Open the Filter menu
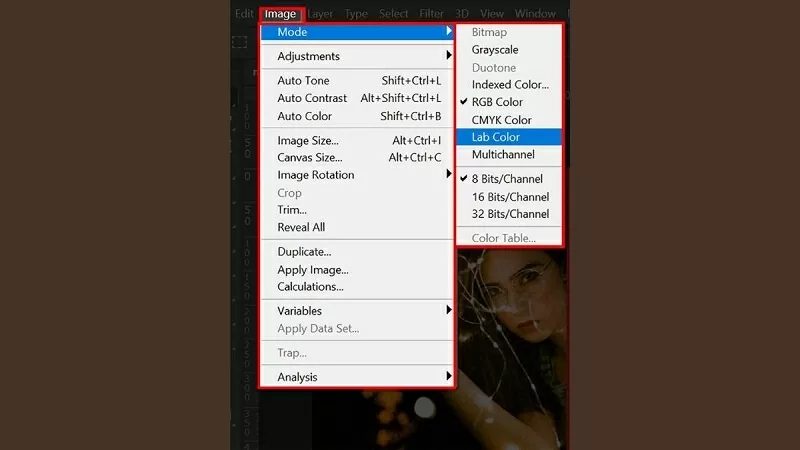The width and height of the screenshot is (800, 450). coord(432,14)
